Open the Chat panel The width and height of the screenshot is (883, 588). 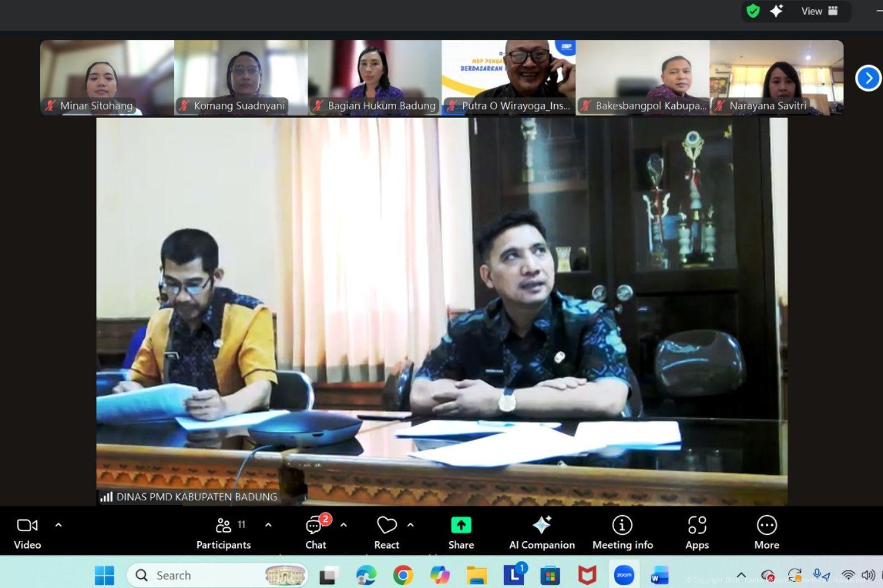[315, 533]
